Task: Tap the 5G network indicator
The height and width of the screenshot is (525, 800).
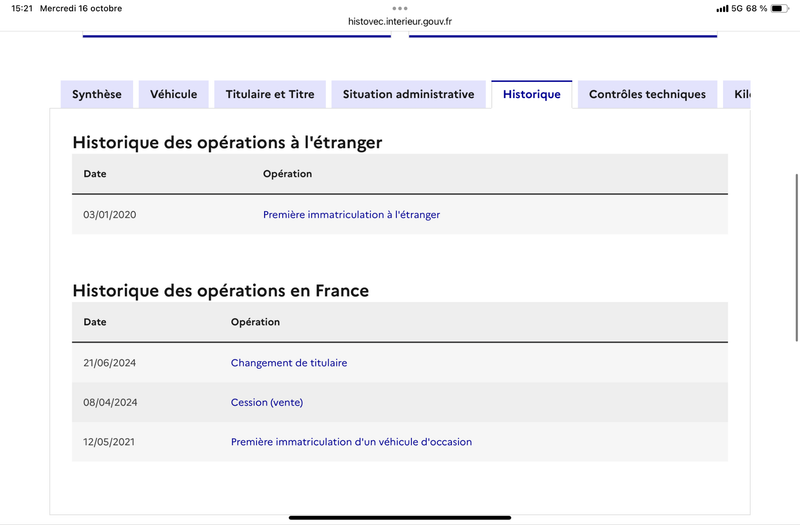Action: coord(737,8)
